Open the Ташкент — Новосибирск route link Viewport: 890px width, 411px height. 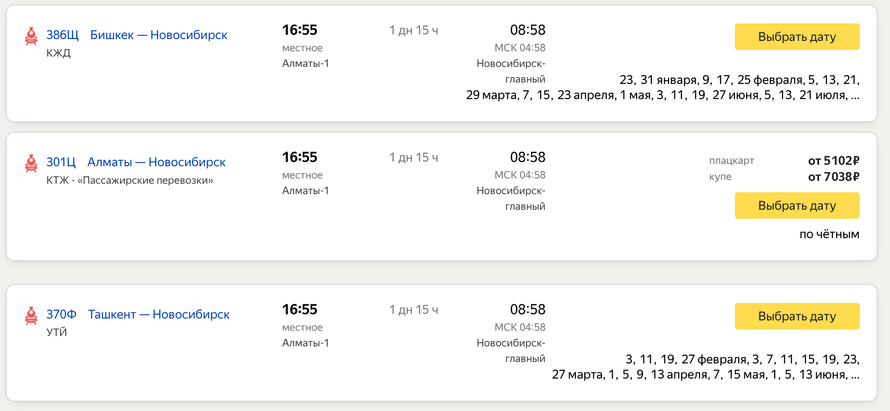click(159, 314)
